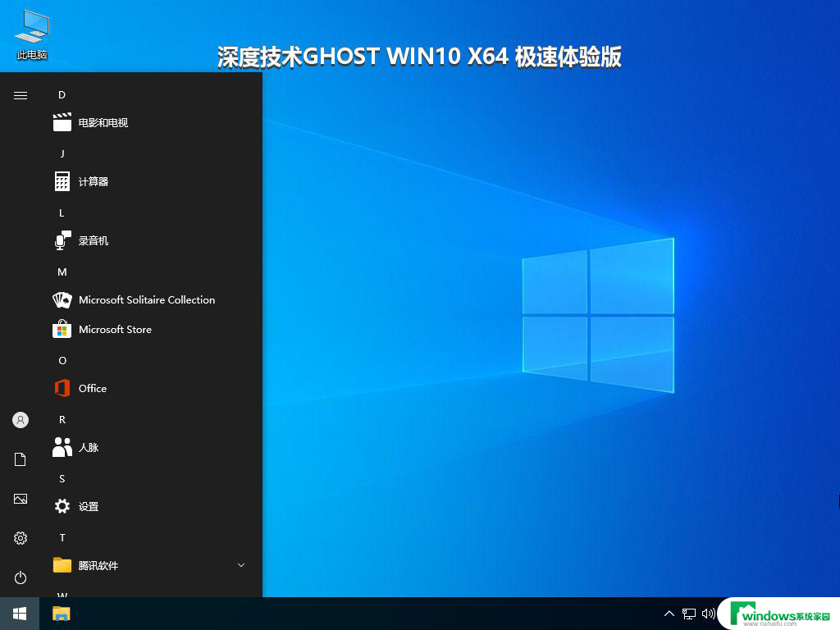The image size is (840, 630).
Task: Jump via letter L header
Action: 62,212
